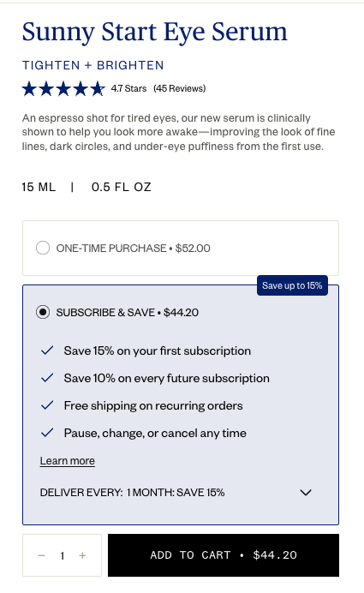Click checkmark beside Save 15% on first subscription
Image resolution: width=364 pixels, height=593 pixels.
tap(47, 350)
